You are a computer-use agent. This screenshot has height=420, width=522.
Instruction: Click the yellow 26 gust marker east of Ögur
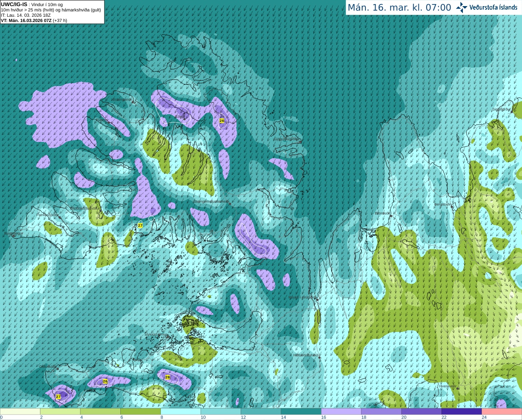[222, 121]
